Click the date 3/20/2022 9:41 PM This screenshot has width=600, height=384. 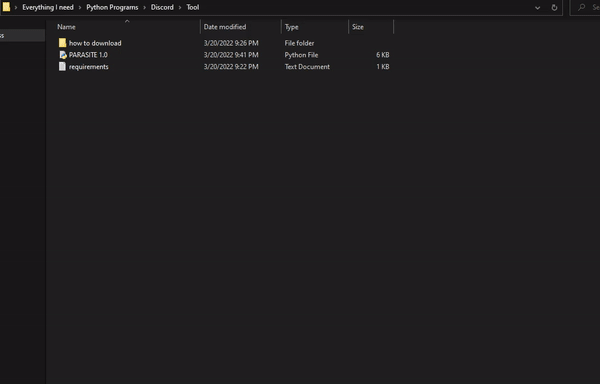coord(231,55)
